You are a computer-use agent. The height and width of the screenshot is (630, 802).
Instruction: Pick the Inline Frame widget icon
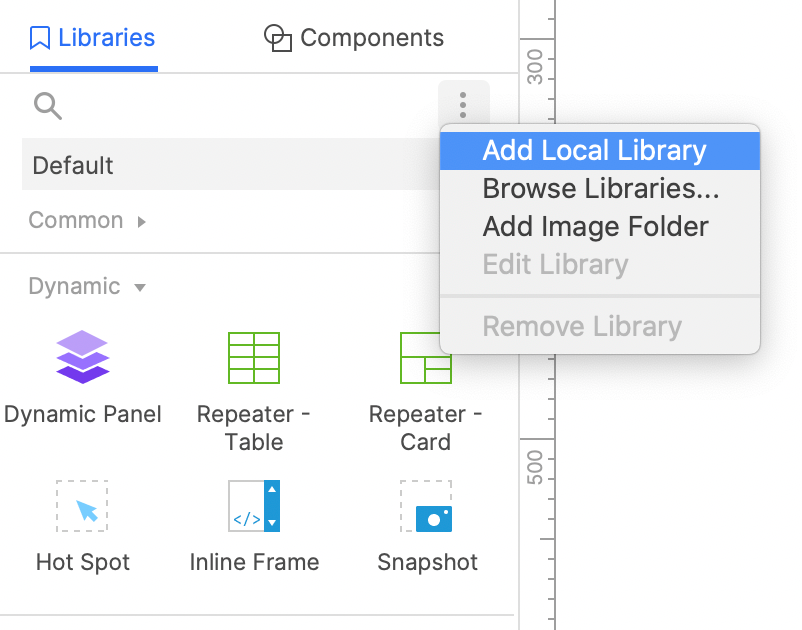pos(254,506)
